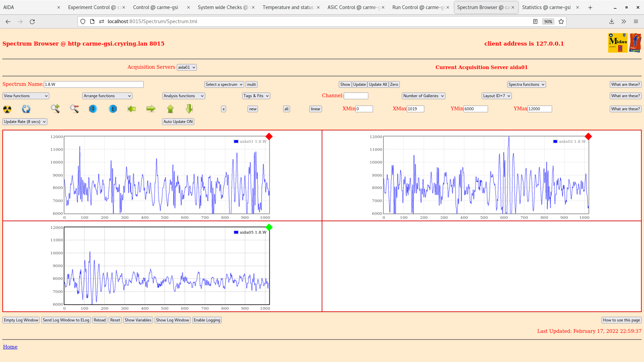Image resolution: width=644 pixels, height=362 pixels.
Task: Toggle the Auto Update ON button
Action: (178, 122)
